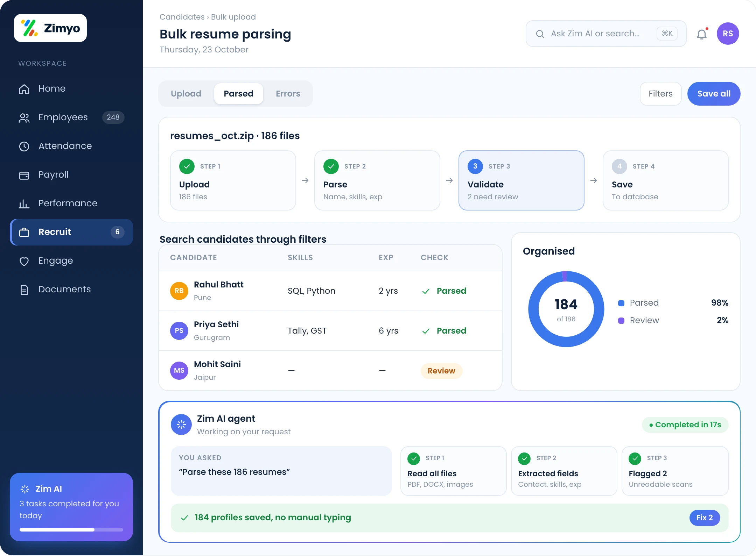The image size is (756, 556).
Task: Click the Save all button
Action: click(714, 93)
